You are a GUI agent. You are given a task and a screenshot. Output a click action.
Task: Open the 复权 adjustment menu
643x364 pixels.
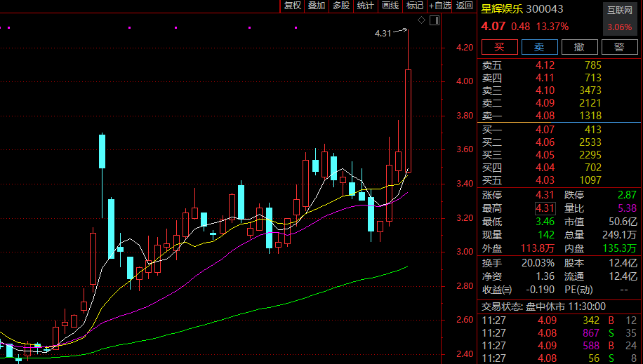[x=292, y=6]
